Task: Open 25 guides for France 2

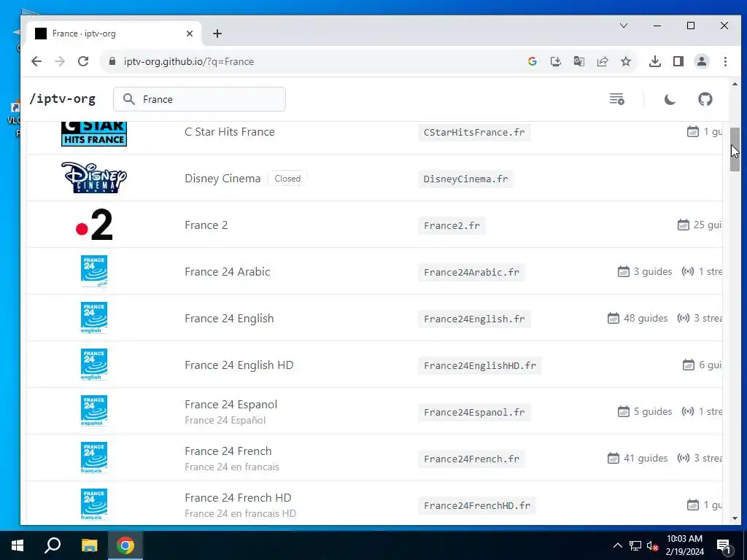Action: (700, 225)
